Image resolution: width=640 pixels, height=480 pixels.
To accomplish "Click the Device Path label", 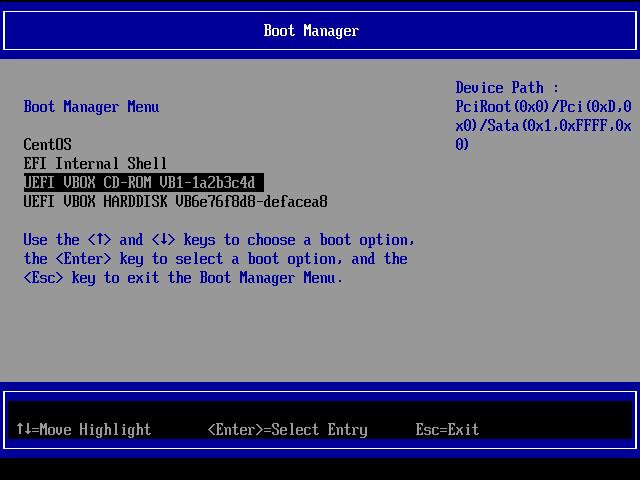I will [x=507, y=88].
